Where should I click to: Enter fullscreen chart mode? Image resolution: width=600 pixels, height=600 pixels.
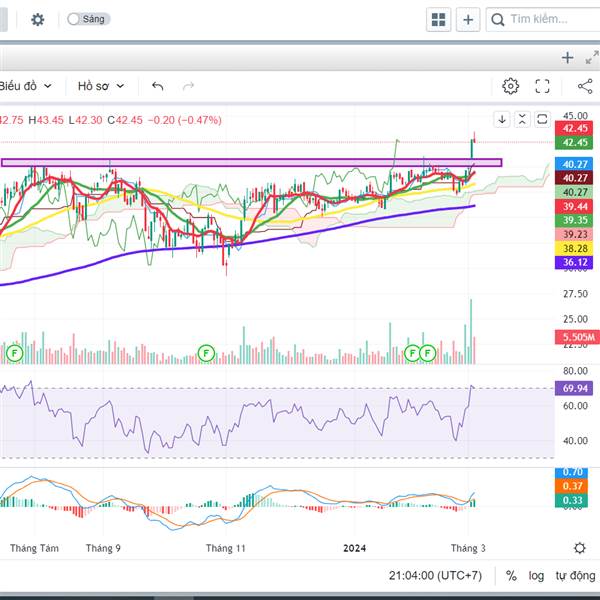point(542,86)
